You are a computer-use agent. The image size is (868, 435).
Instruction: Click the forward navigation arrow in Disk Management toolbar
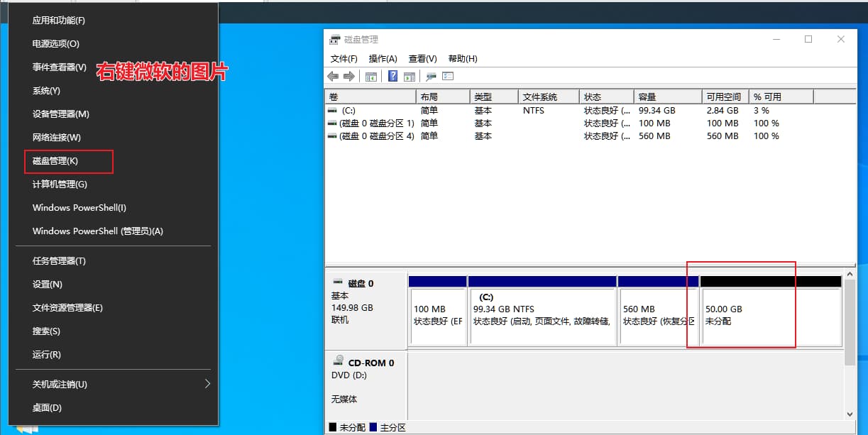point(348,76)
